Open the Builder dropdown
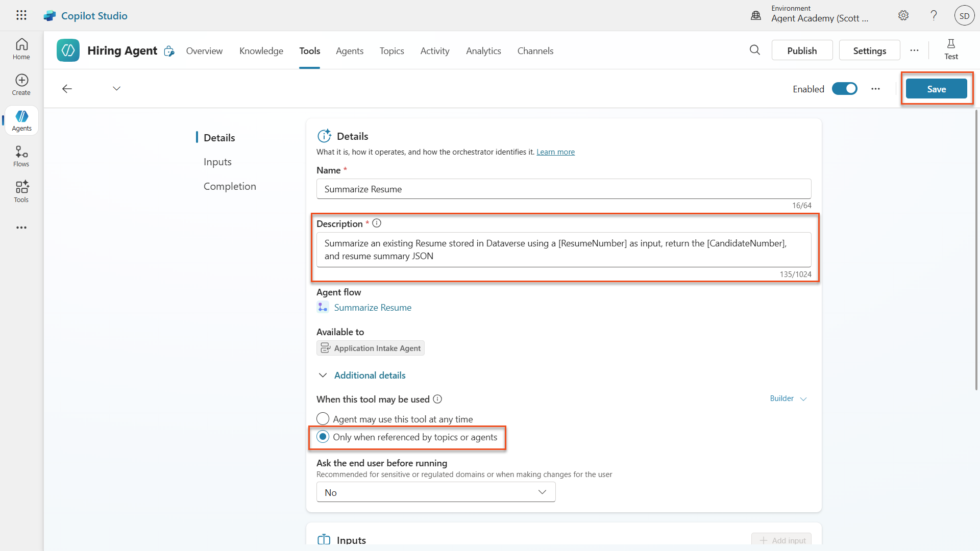 (788, 398)
